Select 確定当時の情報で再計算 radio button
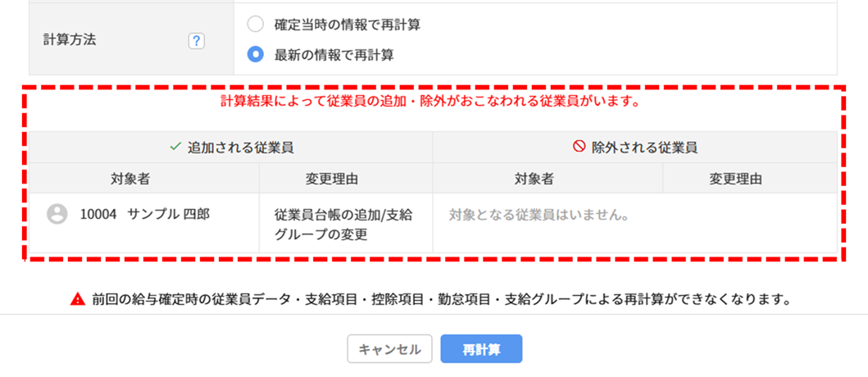Screen dimensions: 868x377 (255, 25)
